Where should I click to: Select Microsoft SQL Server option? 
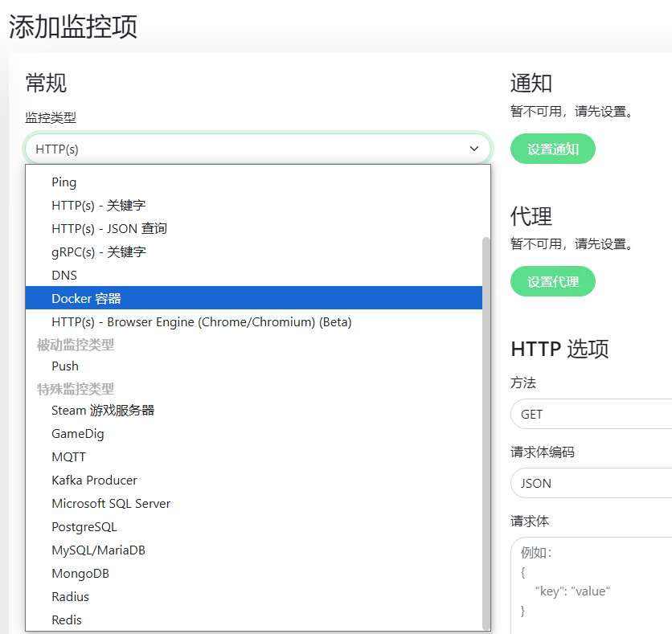pos(111,504)
